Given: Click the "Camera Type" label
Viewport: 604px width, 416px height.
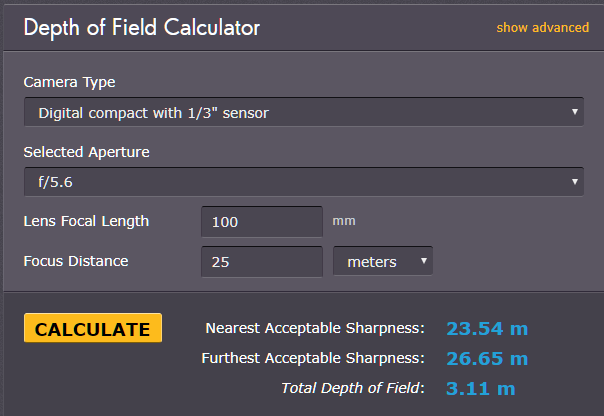Looking at the screenshot, I should pyautogui.click(x=68, y=82).
